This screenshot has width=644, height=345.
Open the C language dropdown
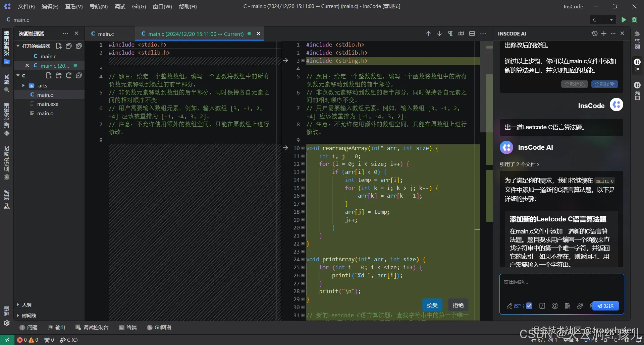(x=603, y=20)
